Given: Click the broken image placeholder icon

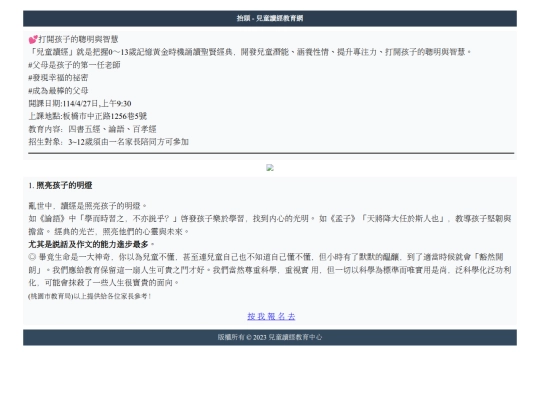Looking at the screenshot, I should tap(270, 168).
